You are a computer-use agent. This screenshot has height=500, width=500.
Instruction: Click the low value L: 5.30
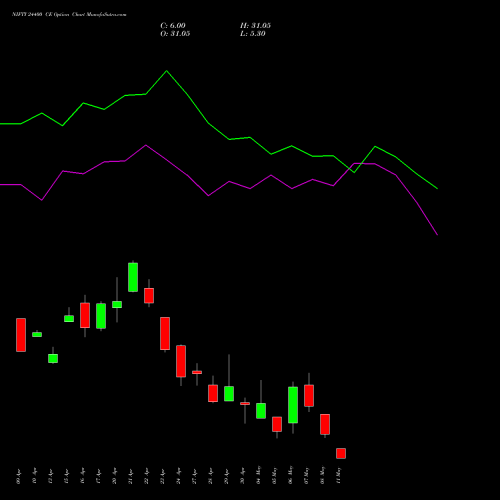[x=253, y=34]
